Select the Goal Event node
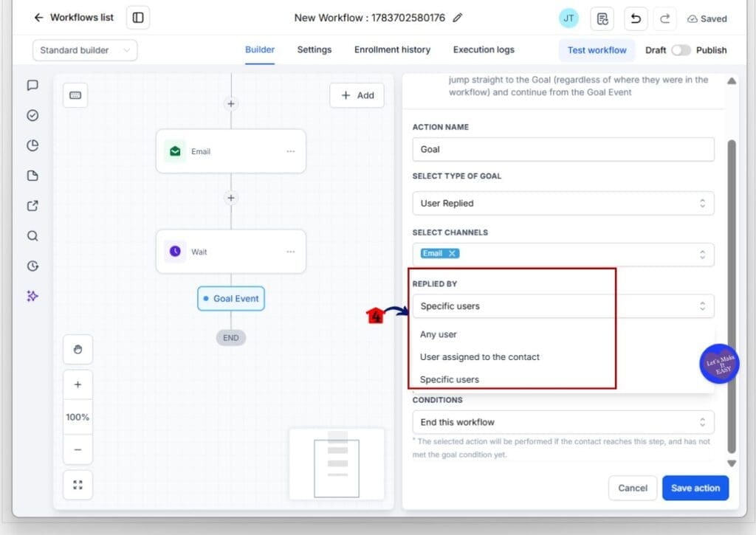The height and width of the screenshot is (535, 756). point(231,298)
